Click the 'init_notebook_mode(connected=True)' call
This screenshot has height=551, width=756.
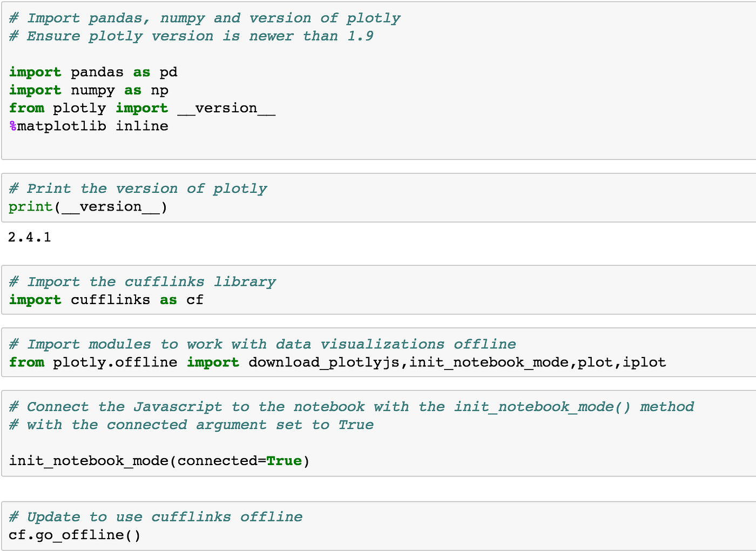(x=159, y=460)
